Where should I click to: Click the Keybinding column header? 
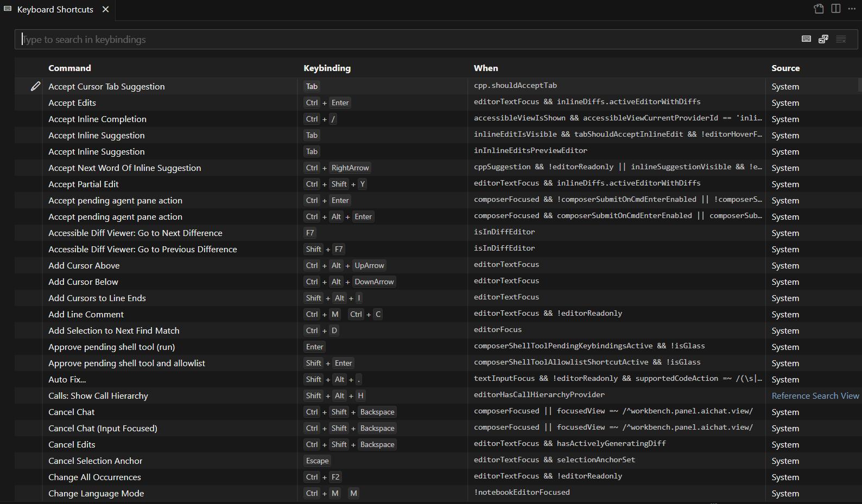pos(327,68)
